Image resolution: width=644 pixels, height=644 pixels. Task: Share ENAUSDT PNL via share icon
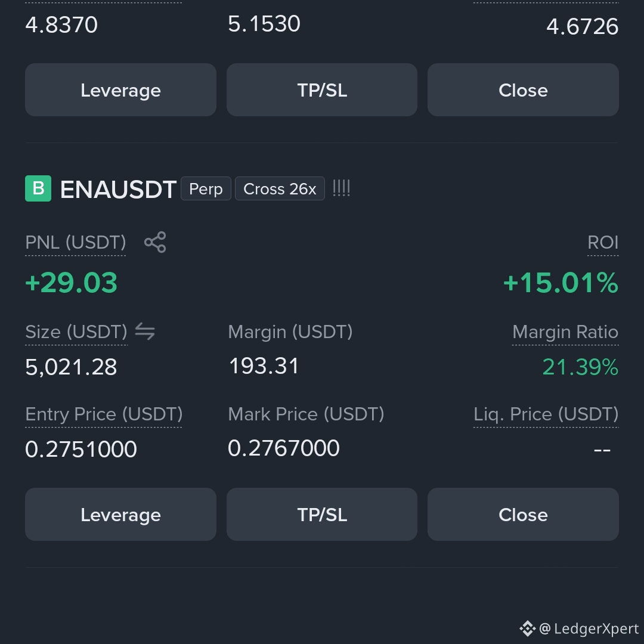tap(155, 242)
